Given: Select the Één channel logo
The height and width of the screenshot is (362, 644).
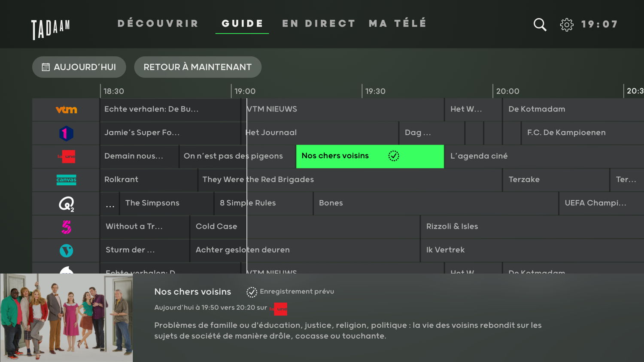Looking at the screenshot, I should [66, 133].
